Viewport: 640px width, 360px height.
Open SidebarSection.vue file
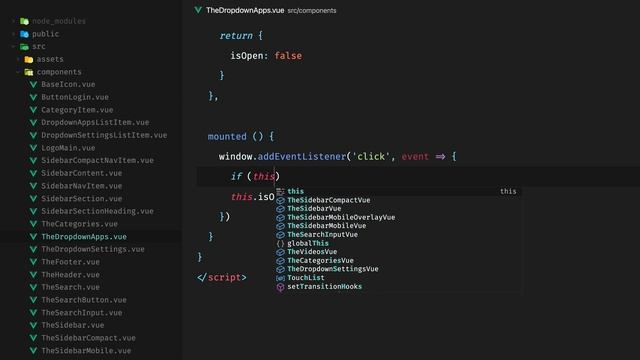coord(81,199)
